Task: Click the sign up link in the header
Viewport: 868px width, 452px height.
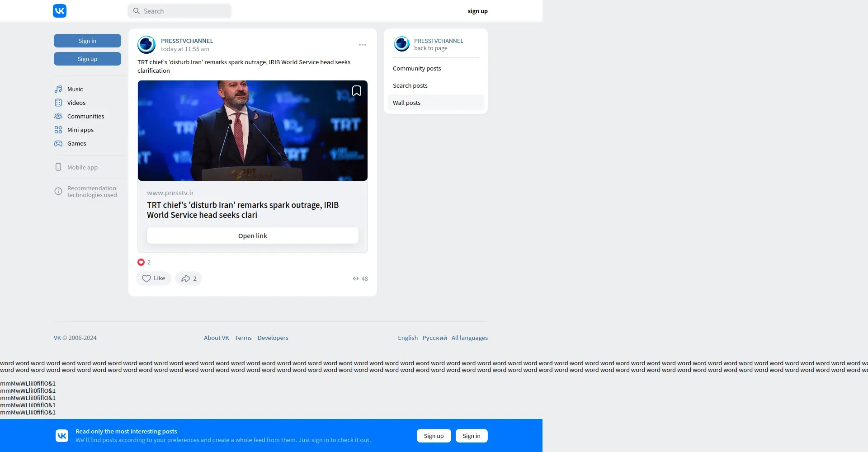Action: [478, 11]
